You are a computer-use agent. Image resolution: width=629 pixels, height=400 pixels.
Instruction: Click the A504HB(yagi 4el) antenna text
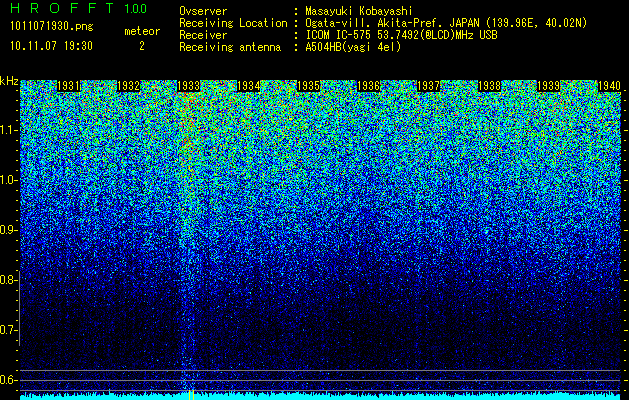point(353,47)
